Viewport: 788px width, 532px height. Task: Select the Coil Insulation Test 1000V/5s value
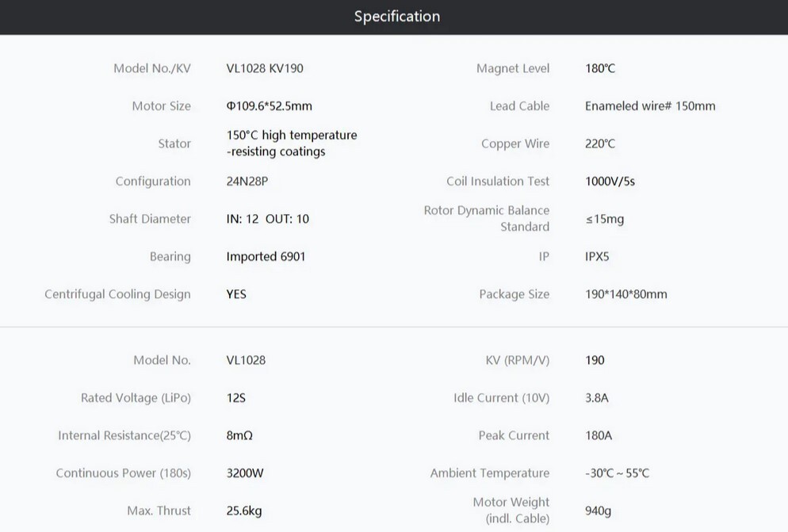pos(610,181)
